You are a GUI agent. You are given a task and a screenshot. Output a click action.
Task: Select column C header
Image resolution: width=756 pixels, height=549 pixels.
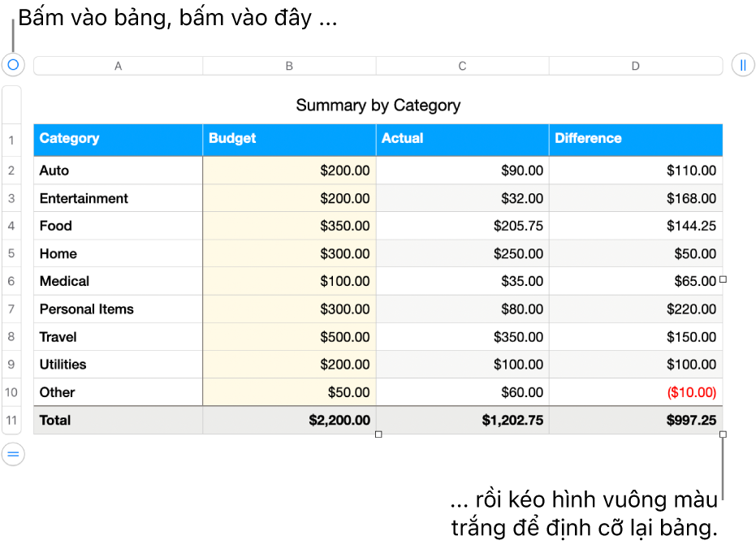pos(462,66)
